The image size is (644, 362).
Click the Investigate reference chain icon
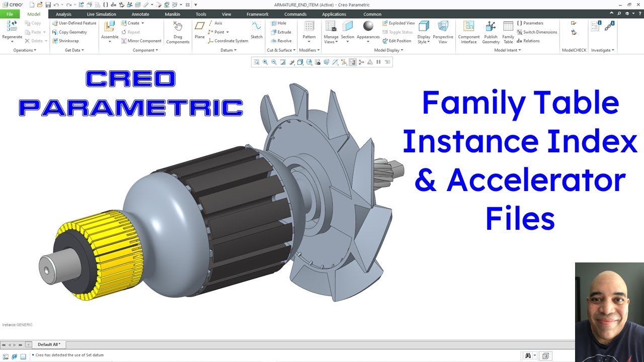609,26
